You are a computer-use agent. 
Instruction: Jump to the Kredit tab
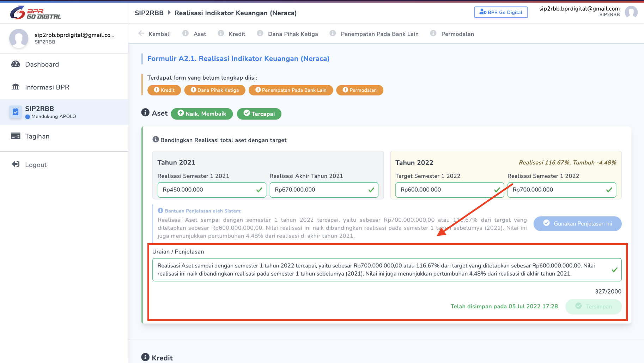coord(237,34)
